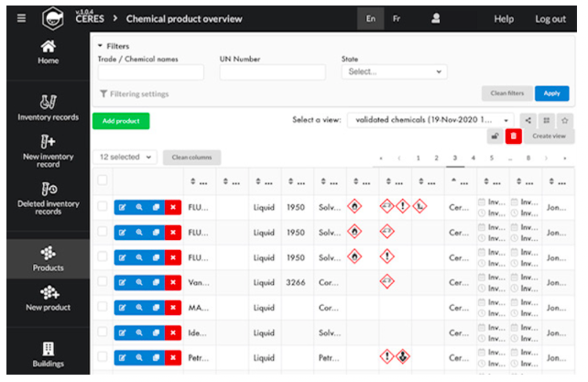Click the blue Apply filters button
The width and height of the screenshot is (588, 382).
point(551,93)
